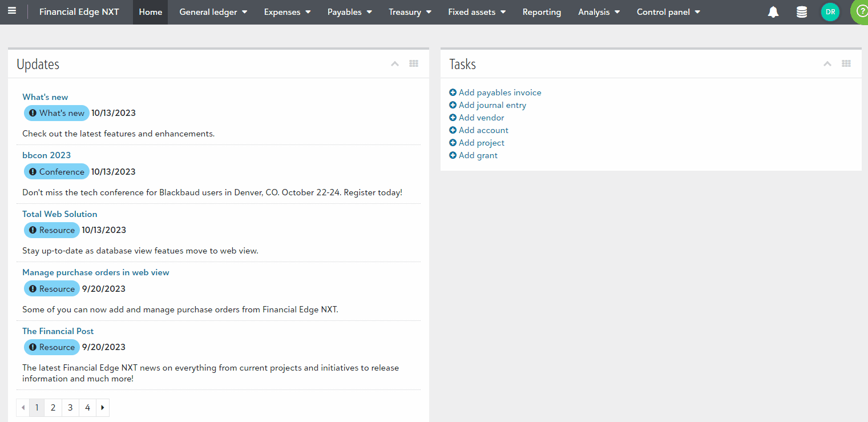This screenshot has width=868, height=422.
Task: Click Resource badge under Total Web Solution
Action: click(52, 230)
